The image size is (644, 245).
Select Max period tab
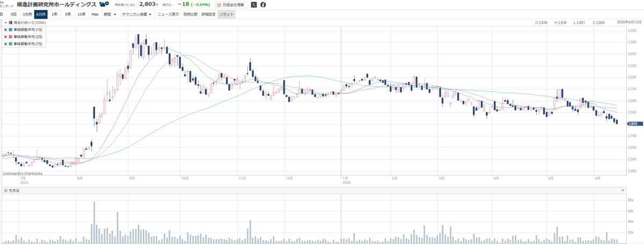coord(95,14)
